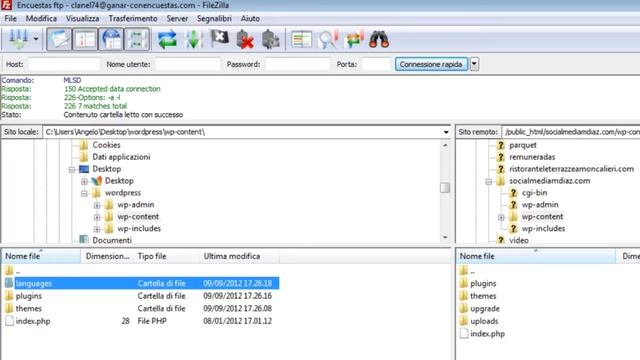Open quick connect history dropdown

474,64
